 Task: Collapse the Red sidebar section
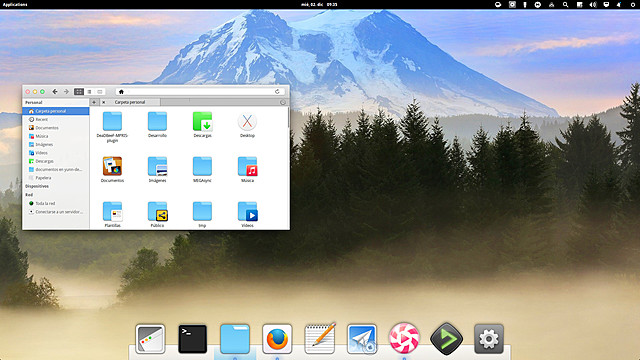coord(29,195)
